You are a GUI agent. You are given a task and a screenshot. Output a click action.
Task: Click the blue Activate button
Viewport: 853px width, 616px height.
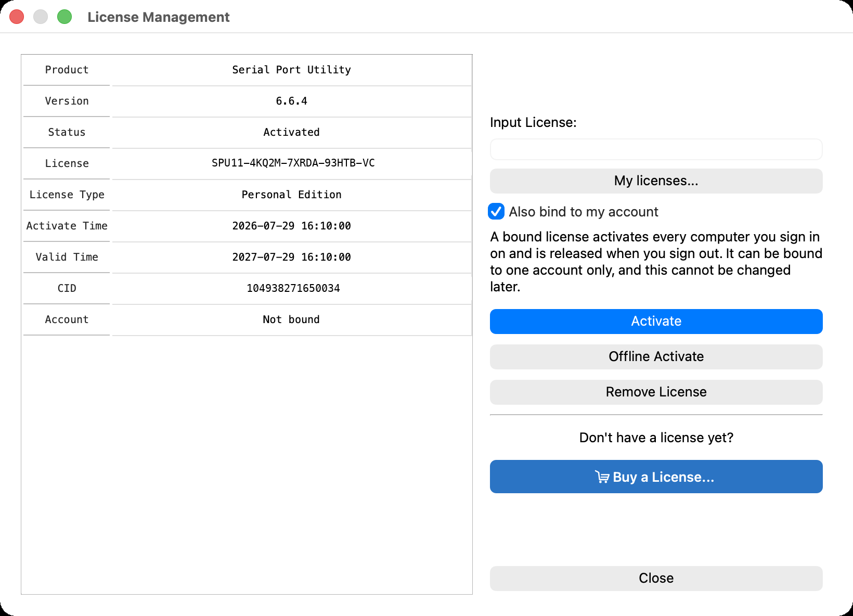pos(656,321)
